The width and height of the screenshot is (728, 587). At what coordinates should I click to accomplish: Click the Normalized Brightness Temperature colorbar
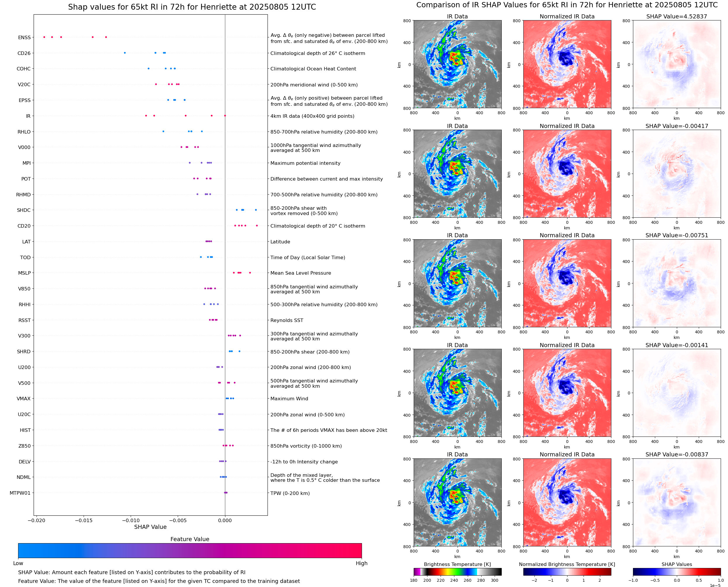point(567,572)
